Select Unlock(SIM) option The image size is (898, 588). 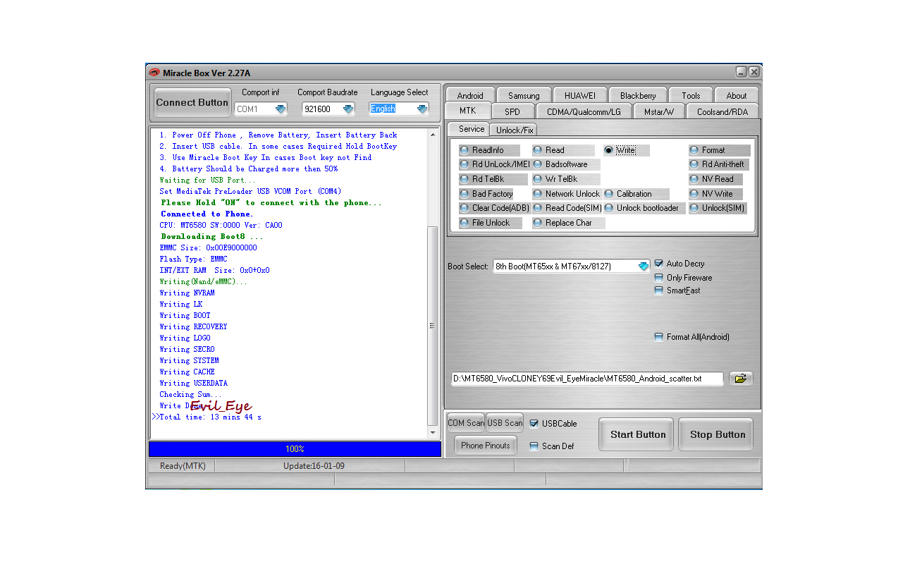click(719, 208)
